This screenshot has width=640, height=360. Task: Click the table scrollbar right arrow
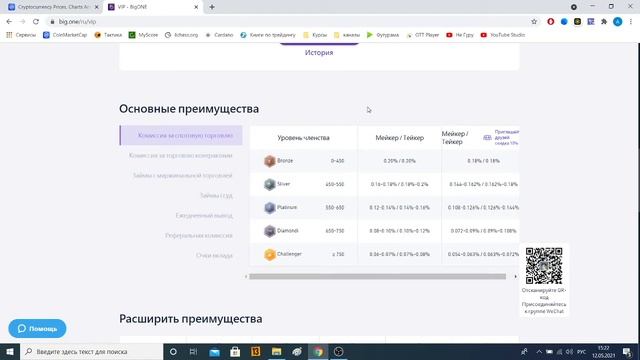pyautogui.click(x=515, y=277)
